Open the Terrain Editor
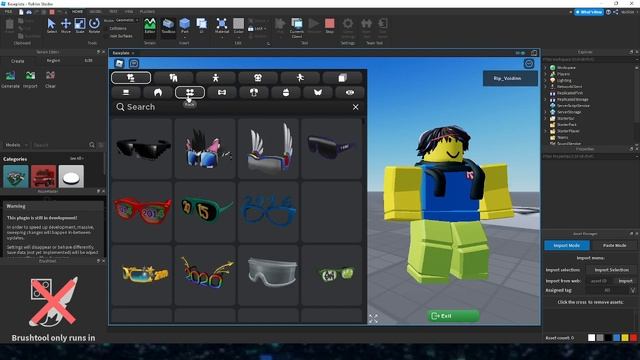This screenshot has height=360, width=640. click(x=150, y=26)
